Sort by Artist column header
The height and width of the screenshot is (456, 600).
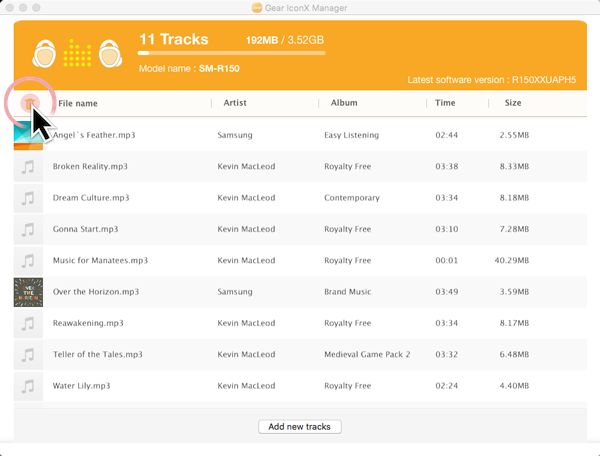pyautogui.click(x=235, y=103)
